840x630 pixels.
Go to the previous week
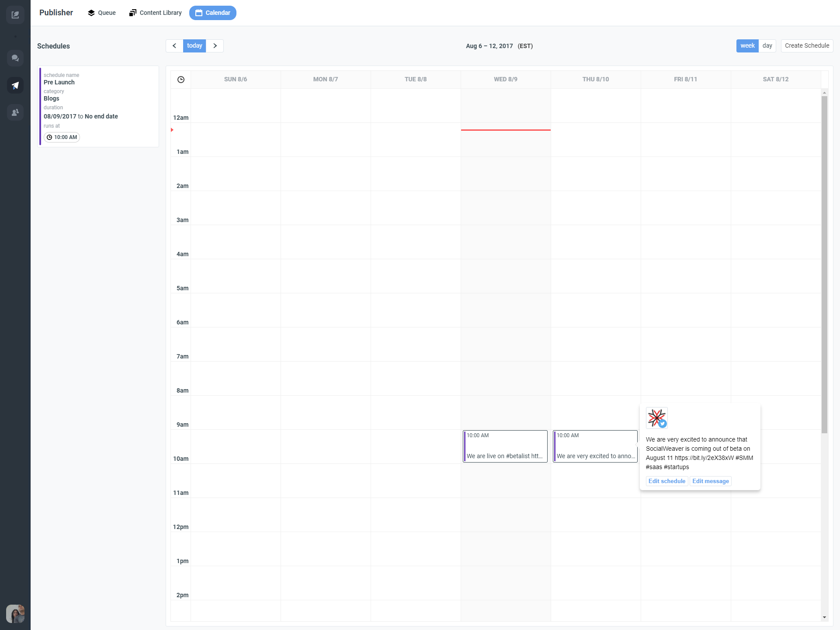point(174,46)
